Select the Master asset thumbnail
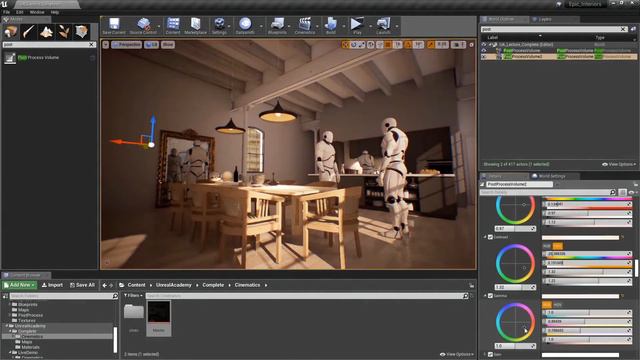 (x=159, y=318)
